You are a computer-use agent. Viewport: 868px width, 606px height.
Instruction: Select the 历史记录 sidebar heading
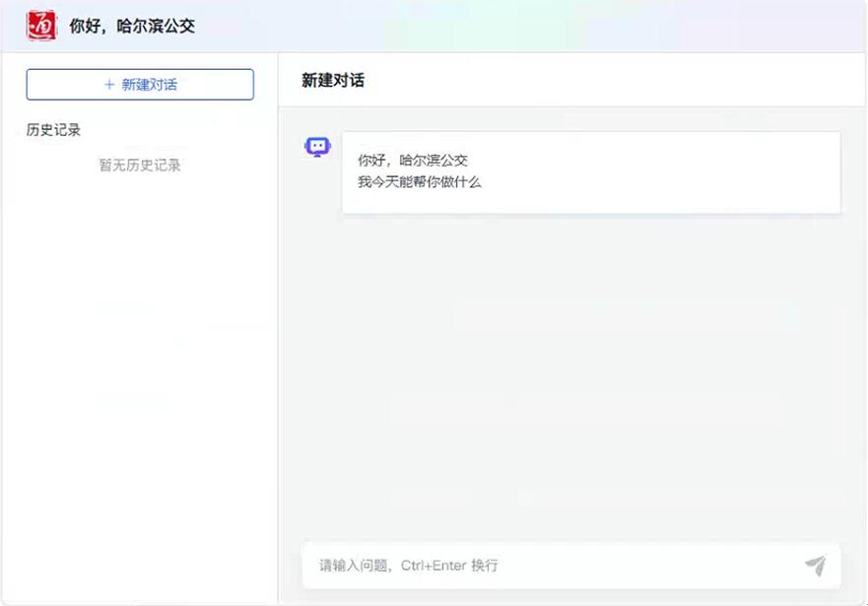53,130
